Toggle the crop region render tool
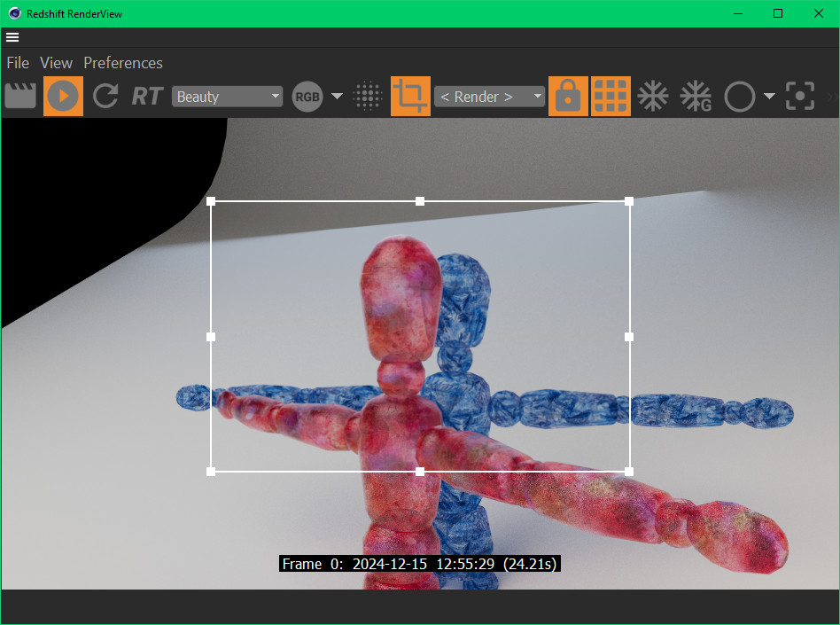 (x=410, y=96)
